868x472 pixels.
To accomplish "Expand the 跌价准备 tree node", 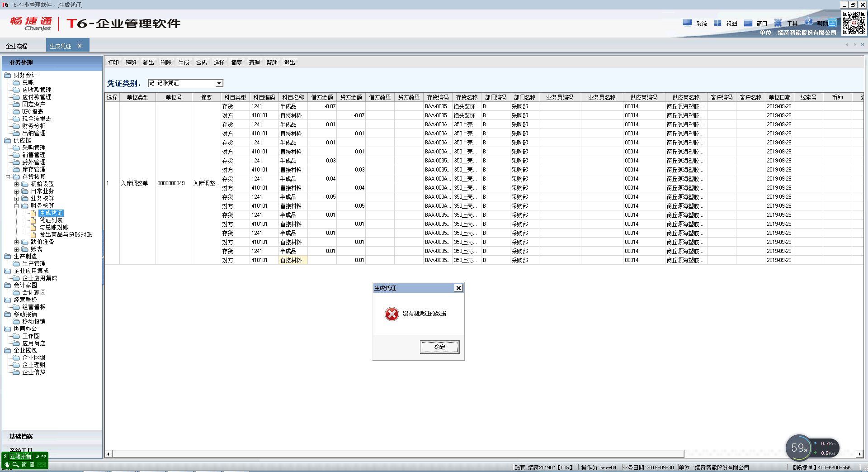I will (x=16, y=242).
